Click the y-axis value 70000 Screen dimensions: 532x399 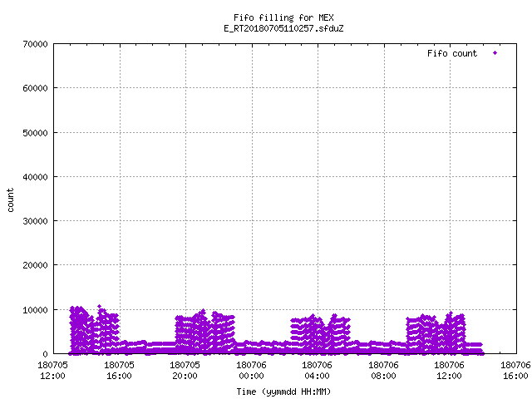pos(35,44)
